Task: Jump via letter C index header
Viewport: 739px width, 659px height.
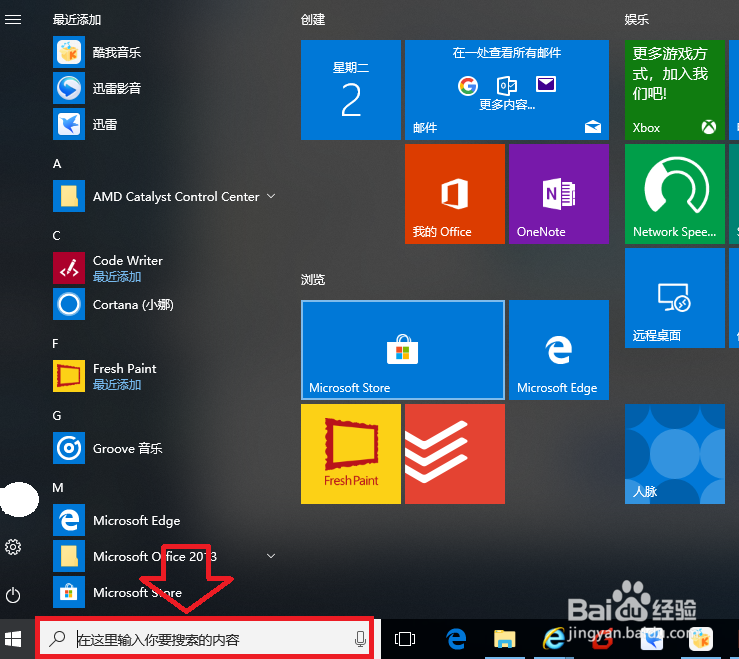Action: click(57, 235)
